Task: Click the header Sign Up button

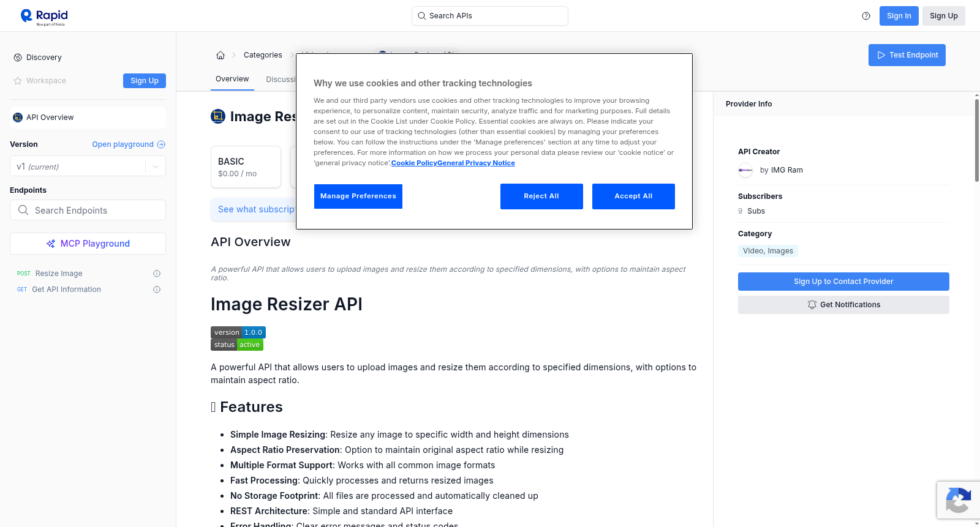Action: (943, 16)
